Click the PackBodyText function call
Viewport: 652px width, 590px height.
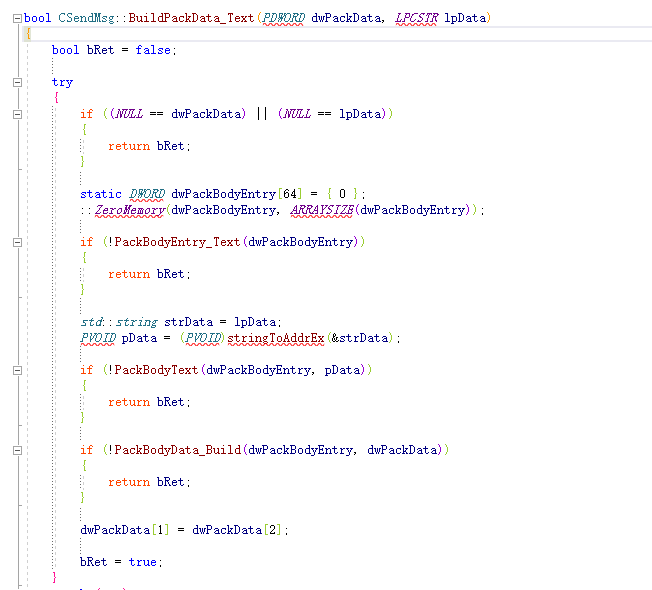pos(156,370)
